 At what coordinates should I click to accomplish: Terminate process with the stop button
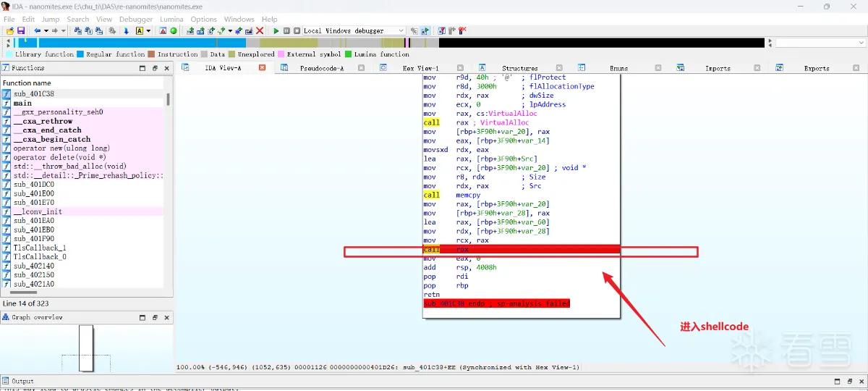pyautogui.click(x=297, y=31)
